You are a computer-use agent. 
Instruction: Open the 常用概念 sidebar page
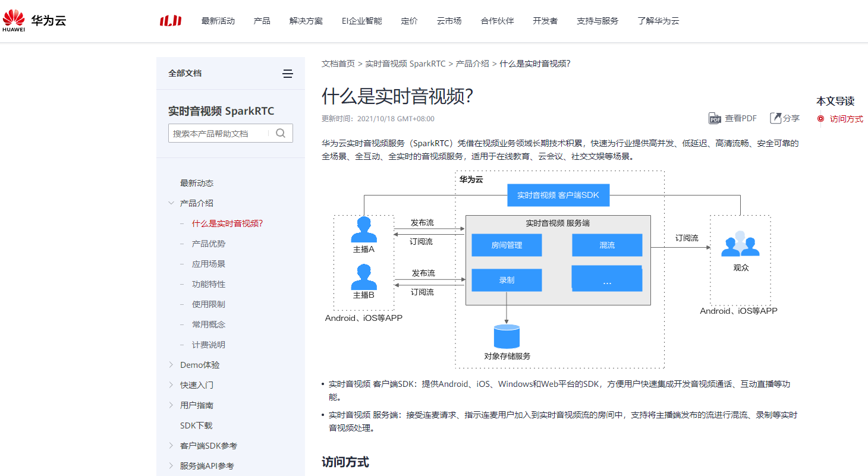(x=209, y=324)
